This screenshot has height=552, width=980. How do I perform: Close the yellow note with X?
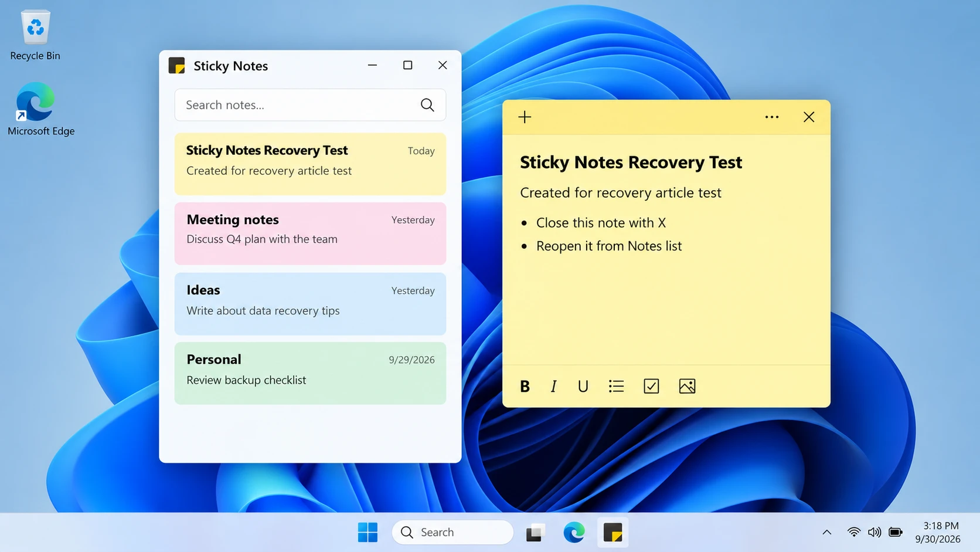point(809,117)
